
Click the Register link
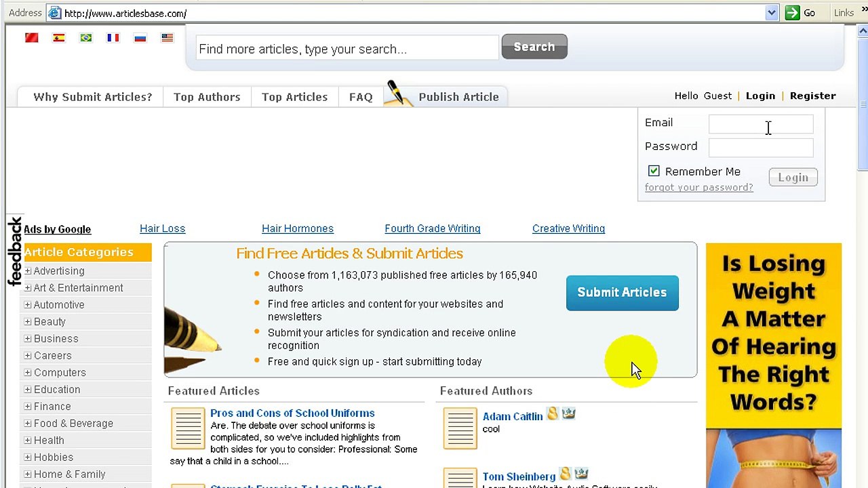pos(812,96)
